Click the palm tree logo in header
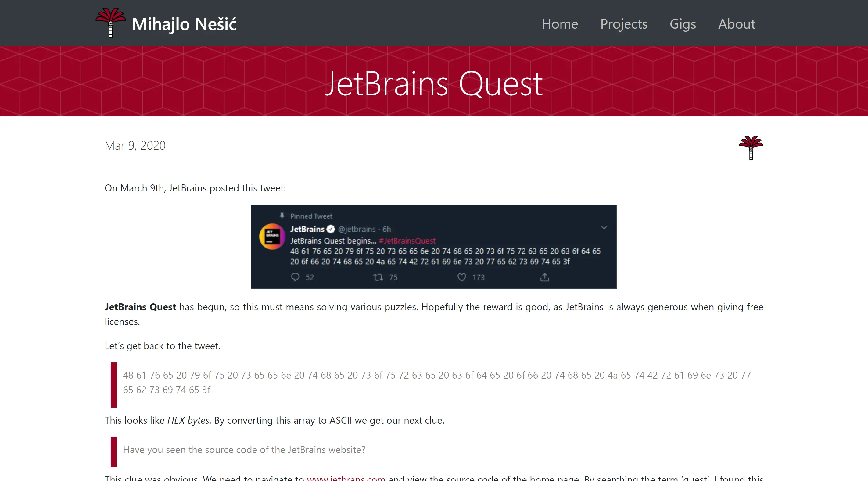This screenshot has width=868, height=481. [110, 23]
